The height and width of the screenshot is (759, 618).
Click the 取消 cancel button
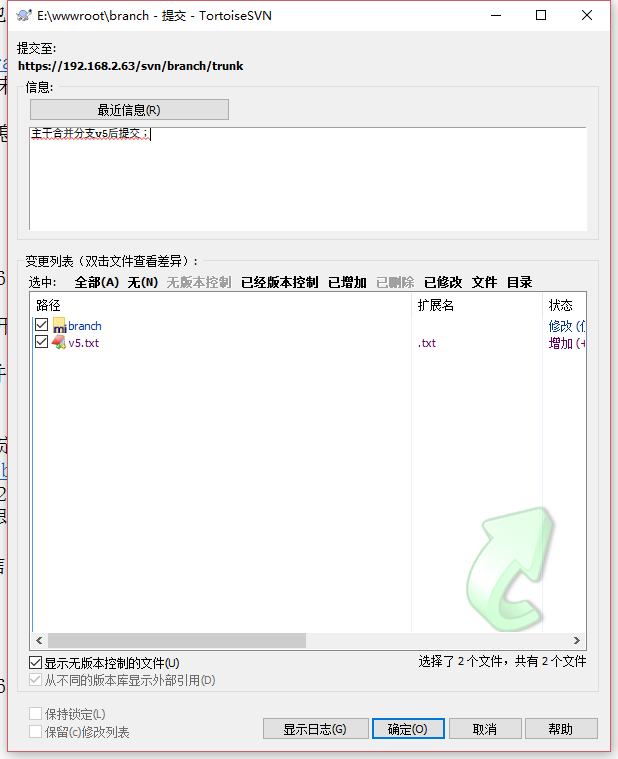tap(485, 729)
